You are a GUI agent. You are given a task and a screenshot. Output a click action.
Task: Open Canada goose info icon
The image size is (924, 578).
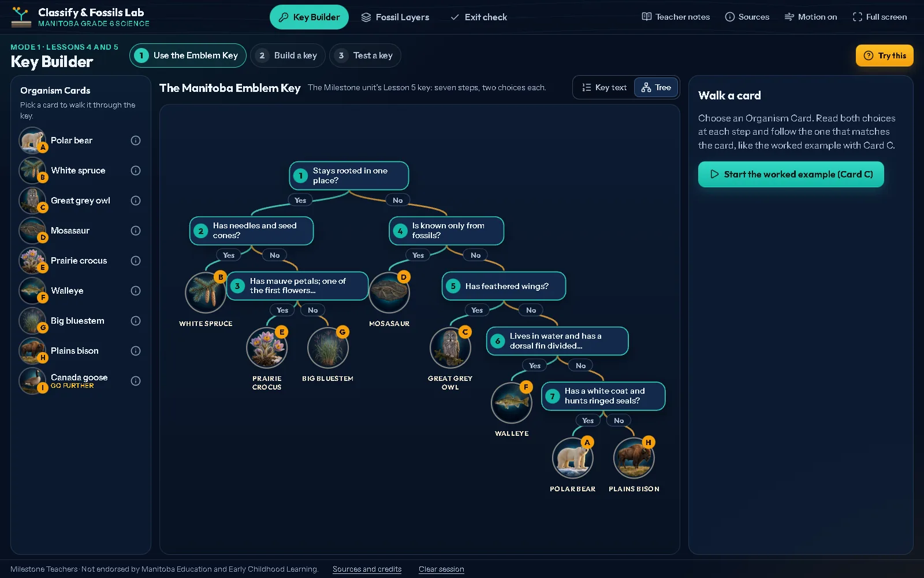coord(136,381)
